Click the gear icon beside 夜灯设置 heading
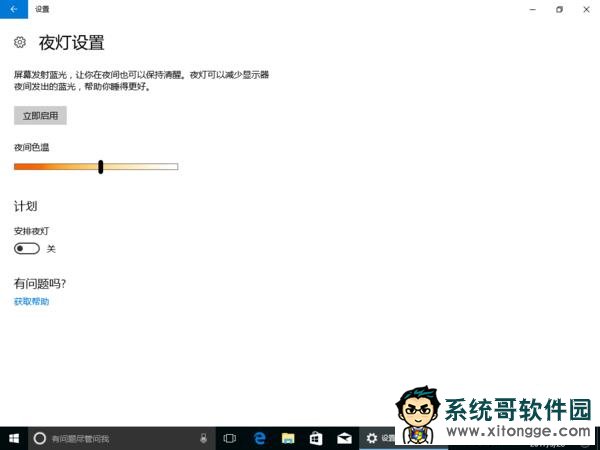600x450 pixels. [x=20, y=42]
